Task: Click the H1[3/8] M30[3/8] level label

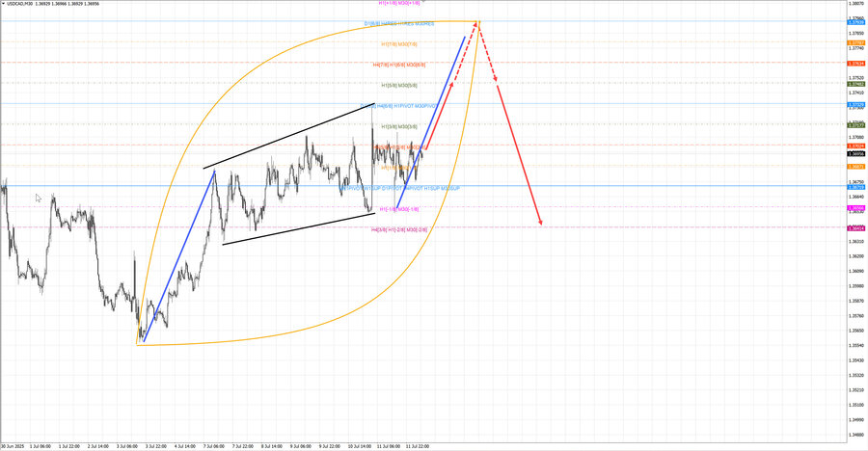Action: (399, 126)
